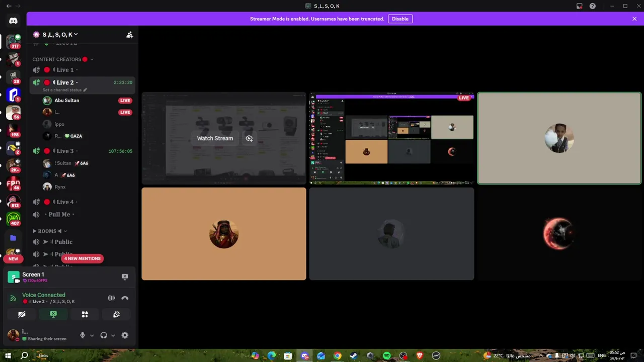The height and width of the screenshot is (362, 644).
Task: Click the invite people icon
Action: click(x=129, y=35)
